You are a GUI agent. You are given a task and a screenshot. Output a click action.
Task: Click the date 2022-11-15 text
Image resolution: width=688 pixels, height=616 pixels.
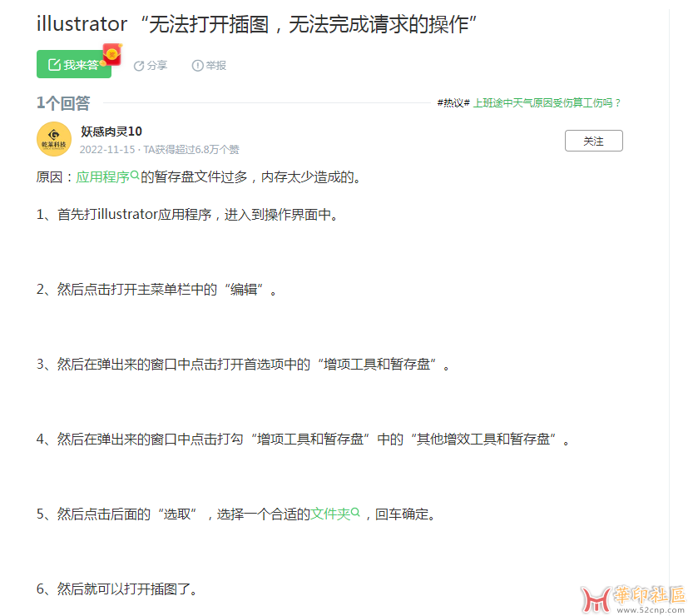pos(107,150)
